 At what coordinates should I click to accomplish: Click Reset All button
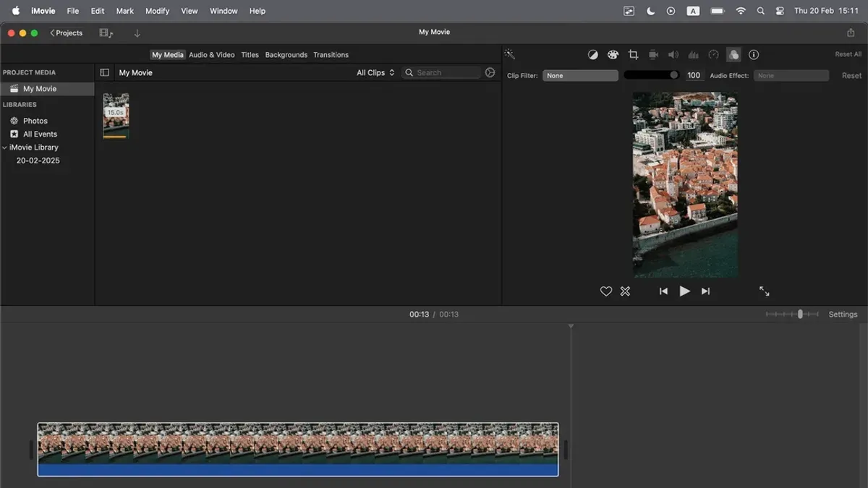pos(848,54)
